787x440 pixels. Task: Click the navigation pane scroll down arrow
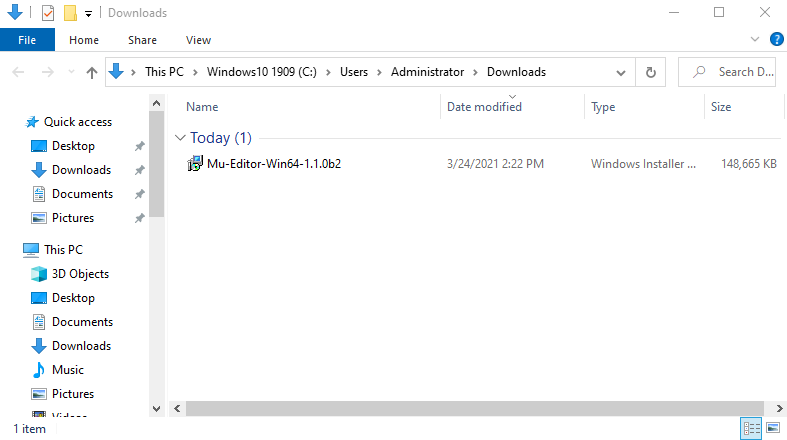point(157,409)
